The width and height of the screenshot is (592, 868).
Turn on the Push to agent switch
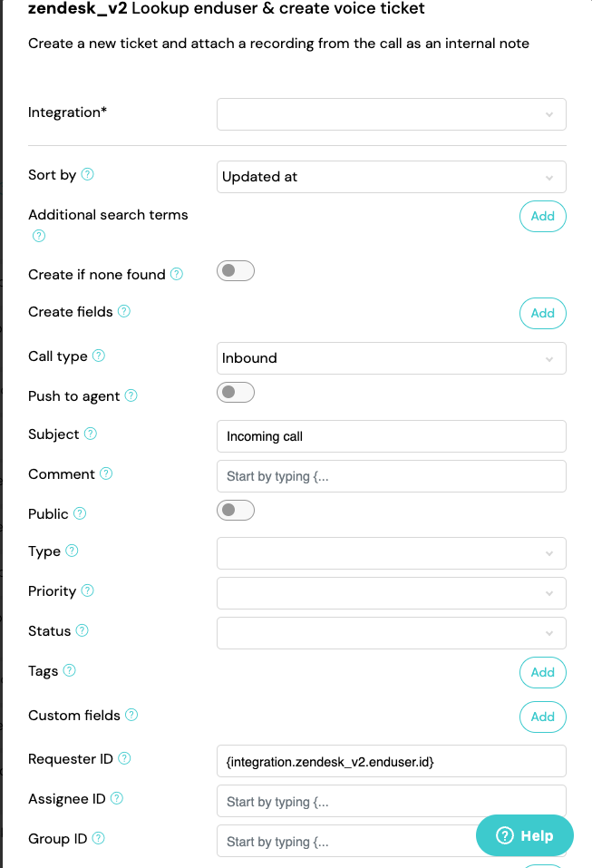pyautogui.click(x=236, y=393)
